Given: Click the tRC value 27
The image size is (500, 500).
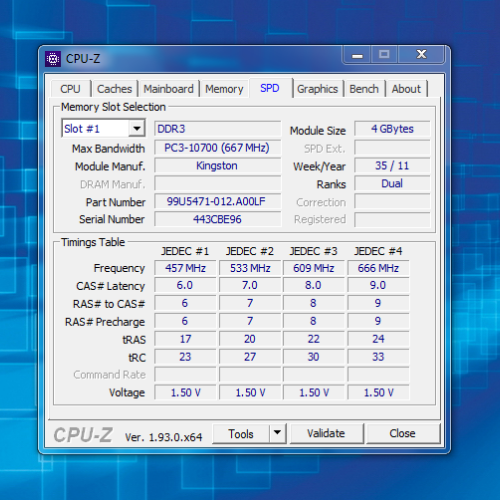Looking at the screenshot, I should point(250,357).
